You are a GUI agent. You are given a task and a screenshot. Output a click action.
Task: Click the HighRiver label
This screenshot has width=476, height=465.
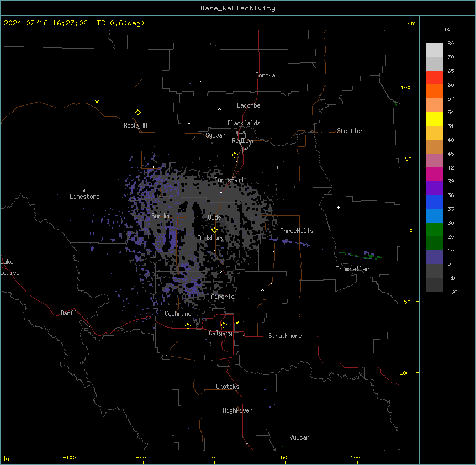click(237, 410)
